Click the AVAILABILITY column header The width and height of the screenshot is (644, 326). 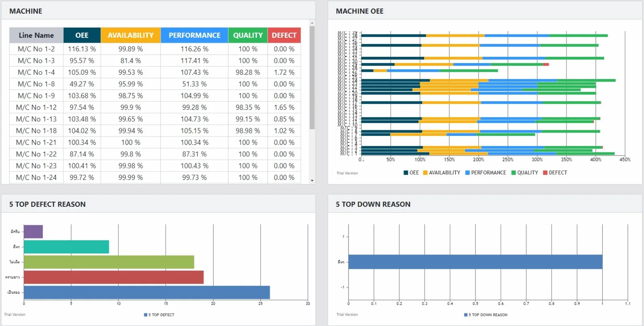pyautogui.click(x=130, y=35)
